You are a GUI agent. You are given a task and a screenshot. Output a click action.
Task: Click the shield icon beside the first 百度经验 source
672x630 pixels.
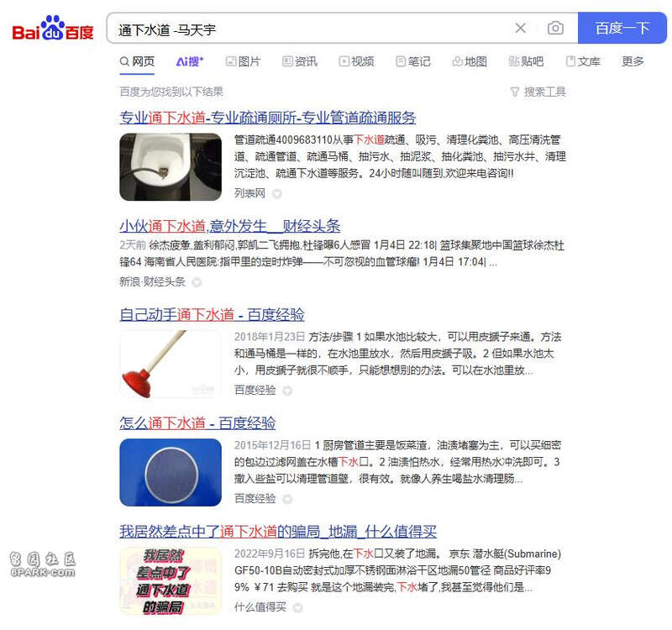[x=287, y=391]
